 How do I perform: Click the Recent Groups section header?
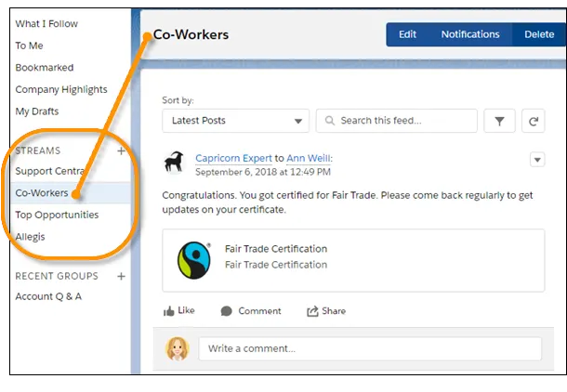click(x=57, y=277)
